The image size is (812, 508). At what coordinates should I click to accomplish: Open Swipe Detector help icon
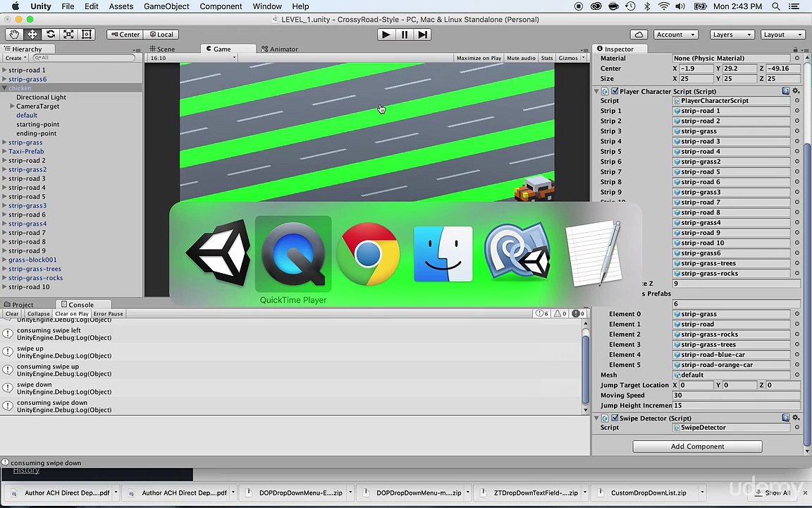[786, 418]
